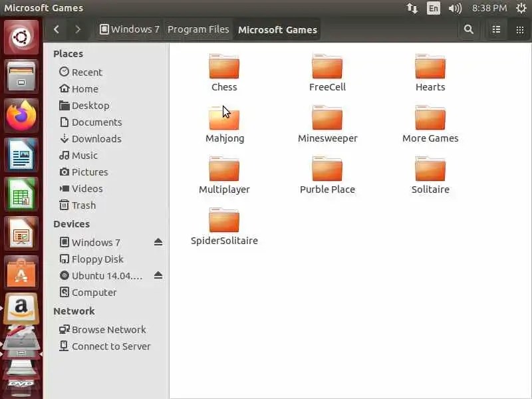Select the Mahjong folder
Screen dimensions: 532x399
point(224,124)
